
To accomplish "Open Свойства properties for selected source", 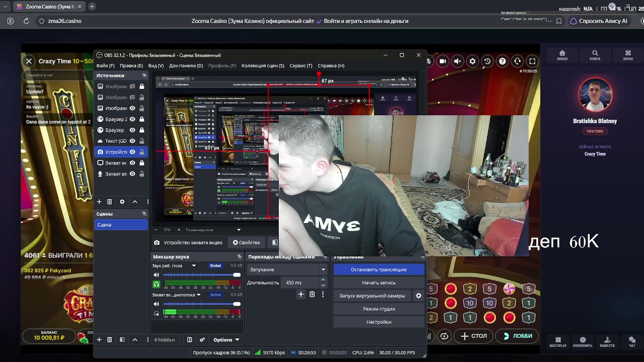I will pos(247,242).
